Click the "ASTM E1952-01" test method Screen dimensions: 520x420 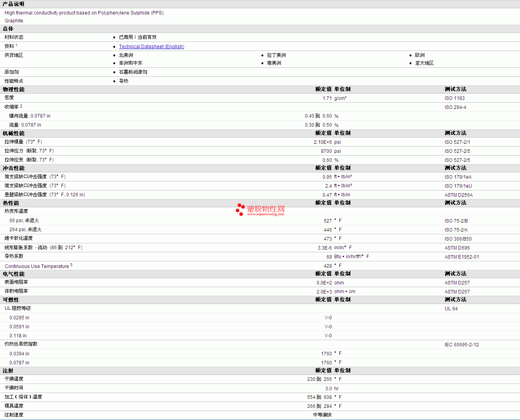click(462, 257)
